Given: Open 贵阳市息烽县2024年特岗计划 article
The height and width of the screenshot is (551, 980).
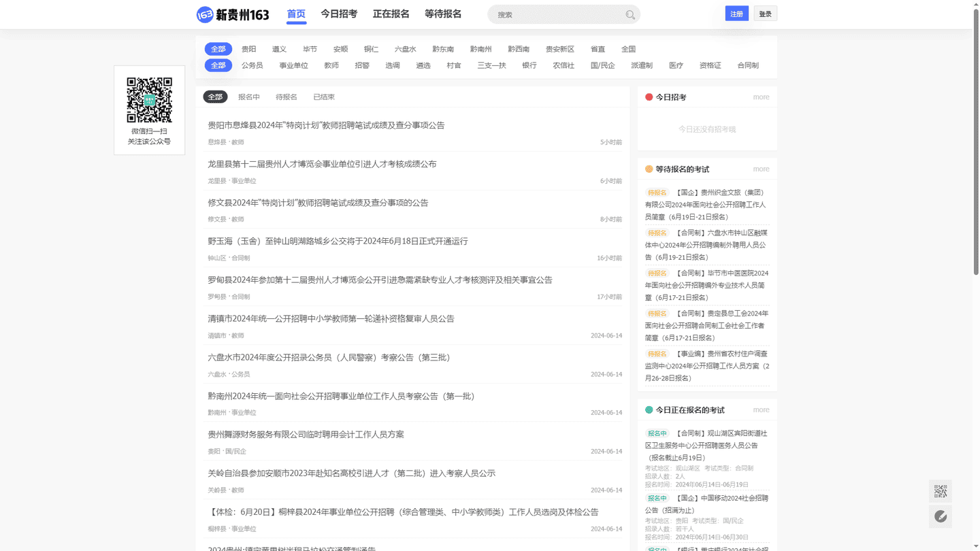Looking at the screenshot, I should pos(326,125).
